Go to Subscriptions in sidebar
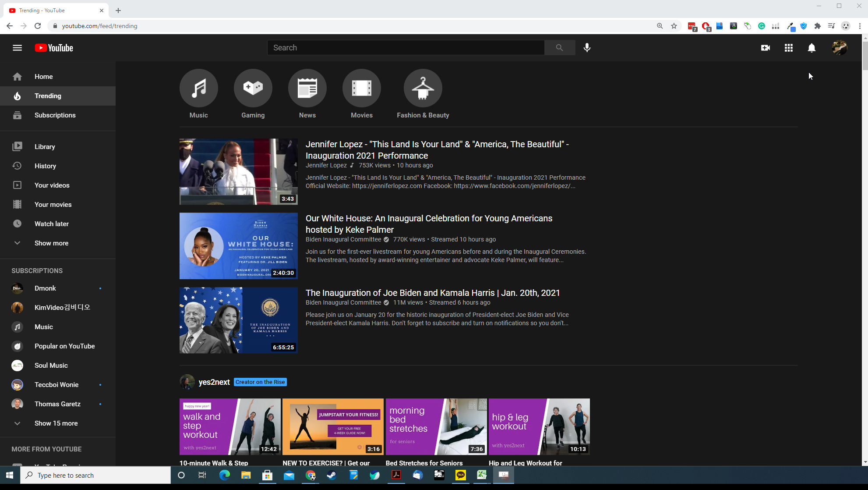868x490 pixels. (55, 115)
